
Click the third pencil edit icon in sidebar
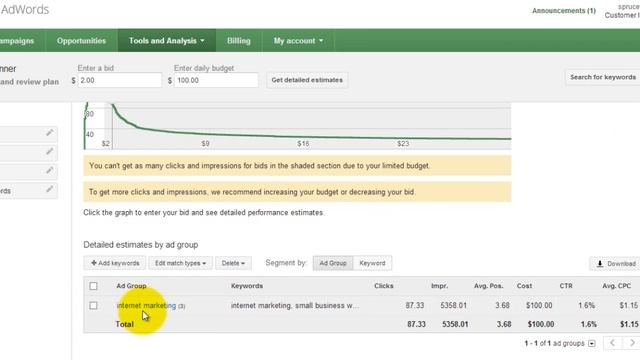coord(50,170)
